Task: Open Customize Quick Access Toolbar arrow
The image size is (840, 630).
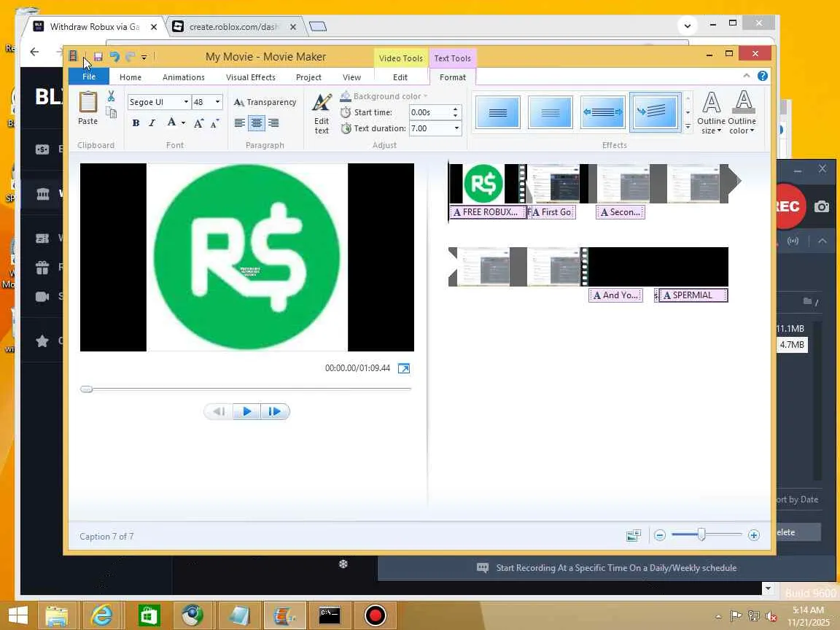Action: coord(144,57)
